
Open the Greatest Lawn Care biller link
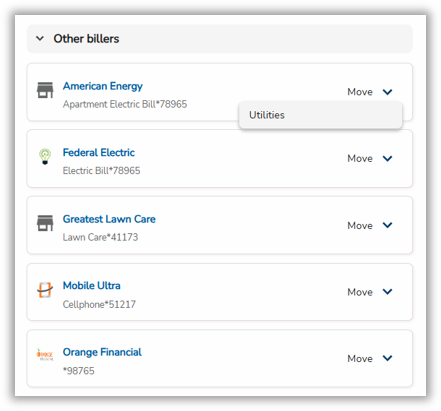pos(109,219)
